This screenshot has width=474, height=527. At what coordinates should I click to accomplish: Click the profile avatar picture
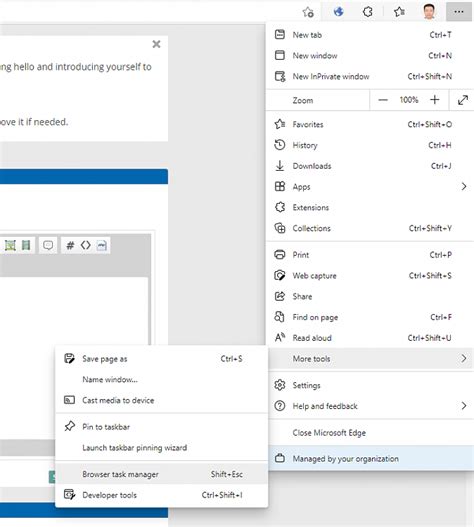tap(429, 12)
